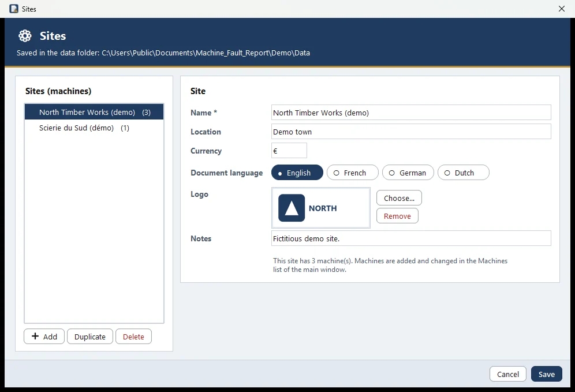
Task: Close the Sites dialog window
Action: pyautogui.click(x=561, y=9)
